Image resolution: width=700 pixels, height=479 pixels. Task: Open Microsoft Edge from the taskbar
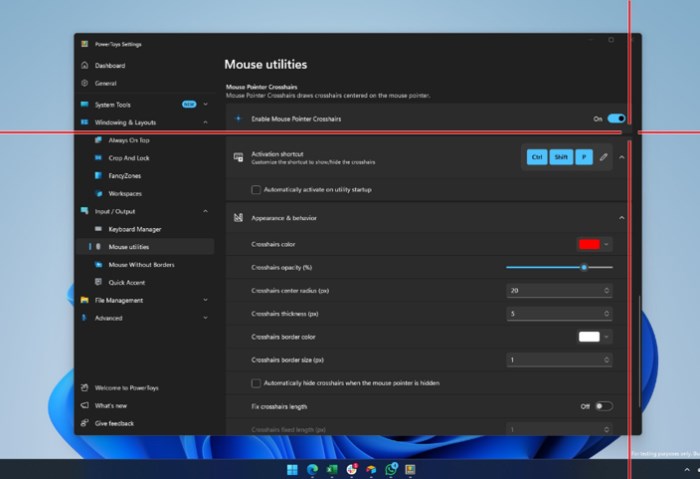(312, 469)
